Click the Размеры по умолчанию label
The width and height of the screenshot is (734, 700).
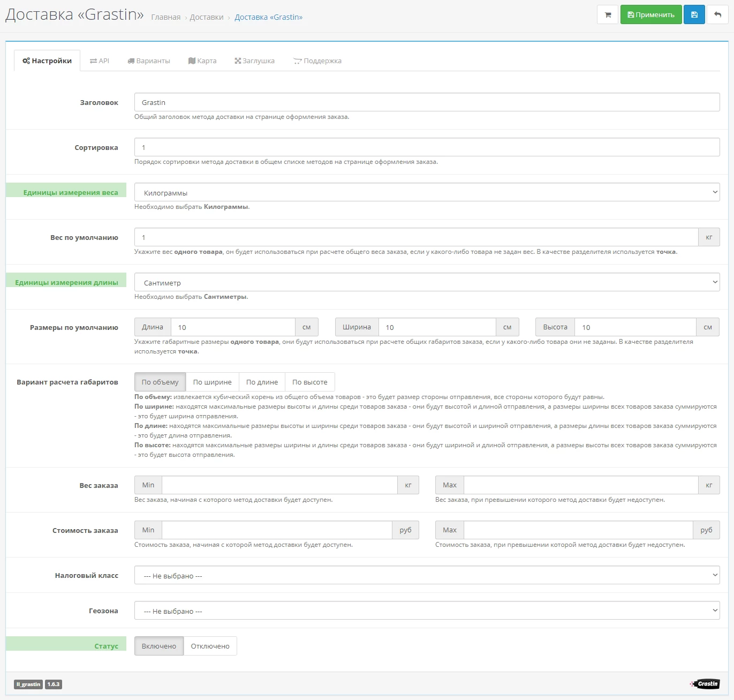pyautogui.click(x=74, y=327)
